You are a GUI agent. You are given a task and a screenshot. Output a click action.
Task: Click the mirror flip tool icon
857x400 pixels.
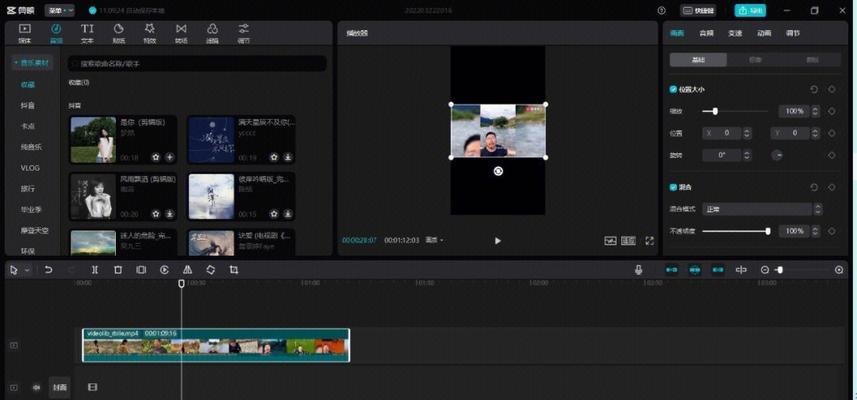187,270
